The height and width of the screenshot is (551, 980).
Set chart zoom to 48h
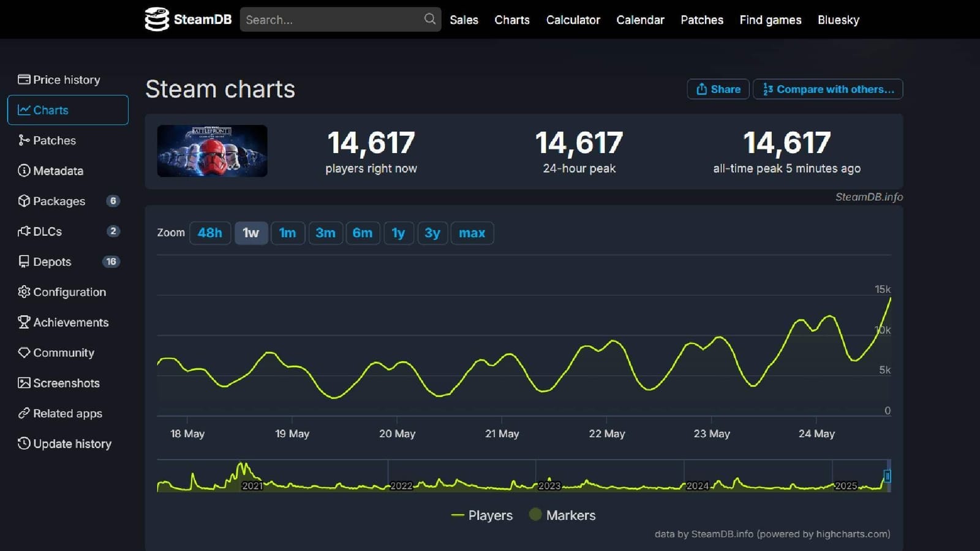pyautogui.click(x=210, y=233)
